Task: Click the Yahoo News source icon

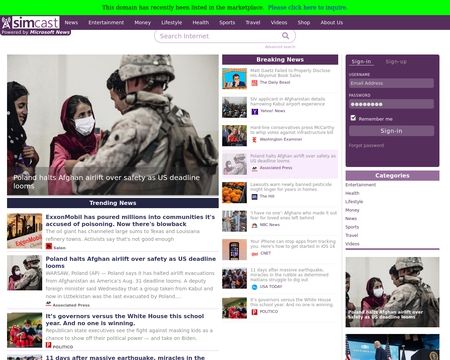Action: coord(254,111)
